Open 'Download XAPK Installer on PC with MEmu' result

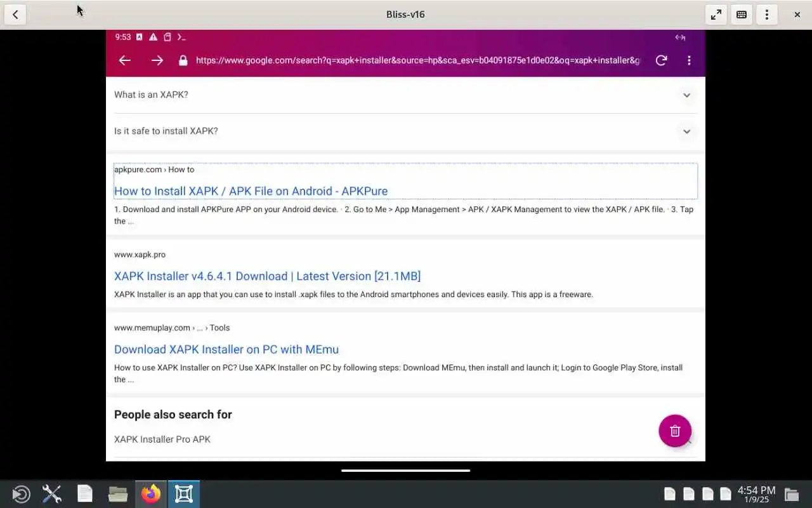(x=226, y=349)
